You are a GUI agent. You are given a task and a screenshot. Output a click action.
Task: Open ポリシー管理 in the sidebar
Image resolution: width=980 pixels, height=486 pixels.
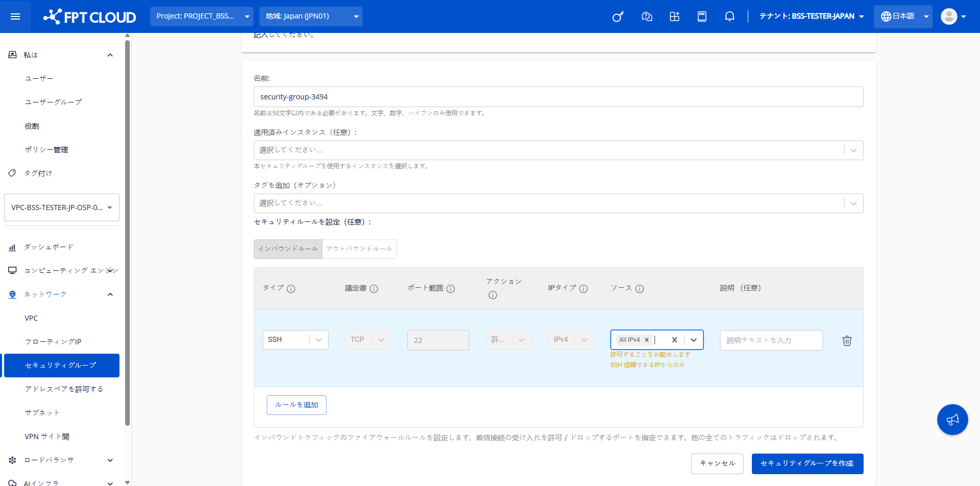point(46,150)
